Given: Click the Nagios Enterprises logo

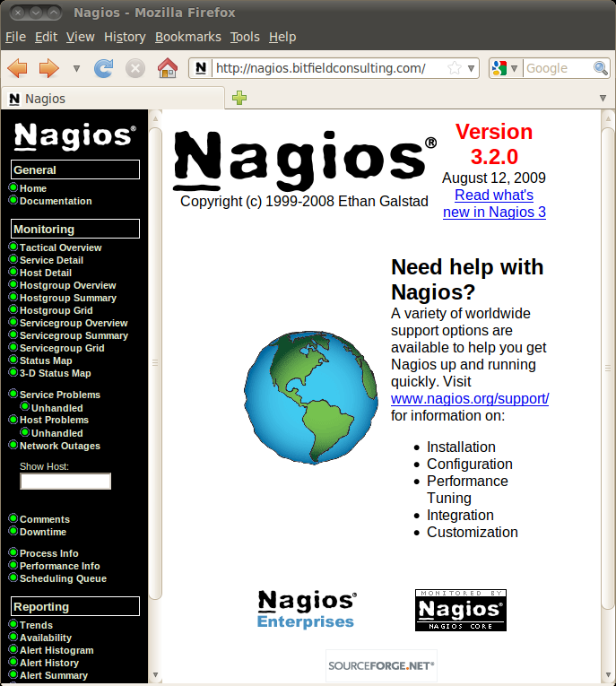Looking at the screenshot, I should click(x=307, y=609).
